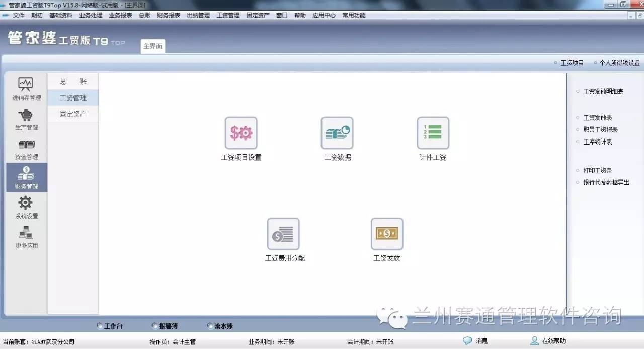The image size is (644, 349).
Task: Select 进销存管理 in the sidebar
Action: [26, 89]
